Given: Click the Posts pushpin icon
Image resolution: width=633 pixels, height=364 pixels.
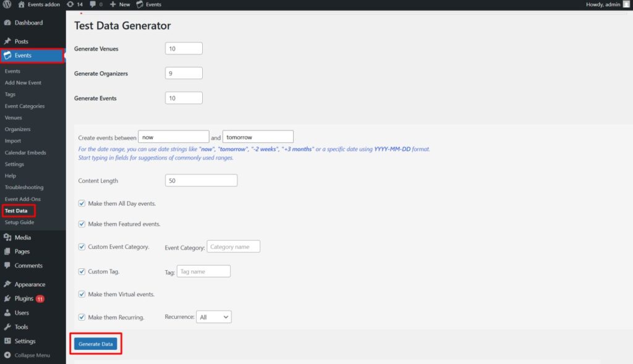Looking at the screenshot, I should pos(7,41).
